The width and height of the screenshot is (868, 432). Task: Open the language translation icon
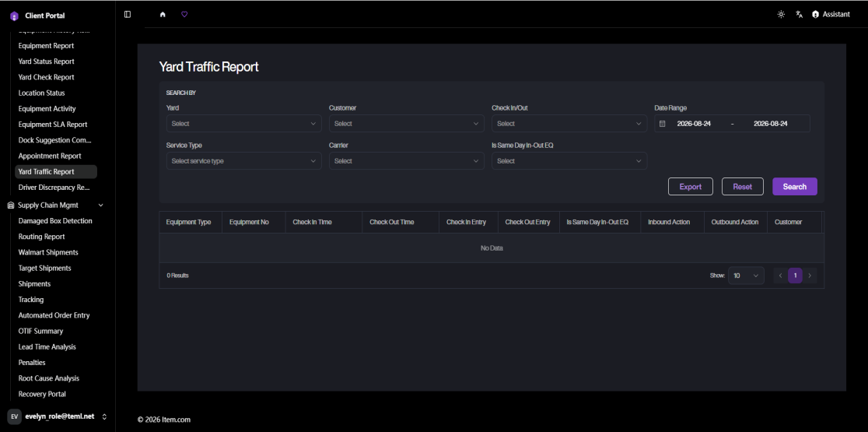799,14
